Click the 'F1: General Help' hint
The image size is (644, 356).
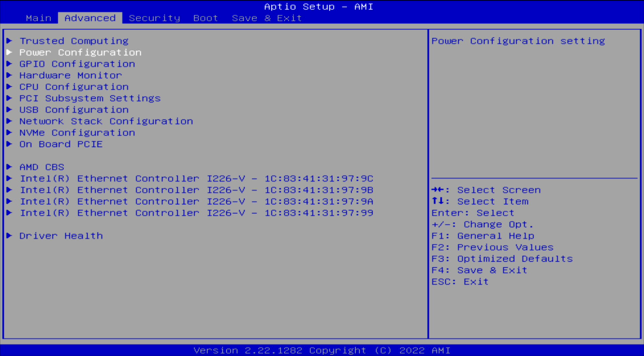tap(483, 236)
